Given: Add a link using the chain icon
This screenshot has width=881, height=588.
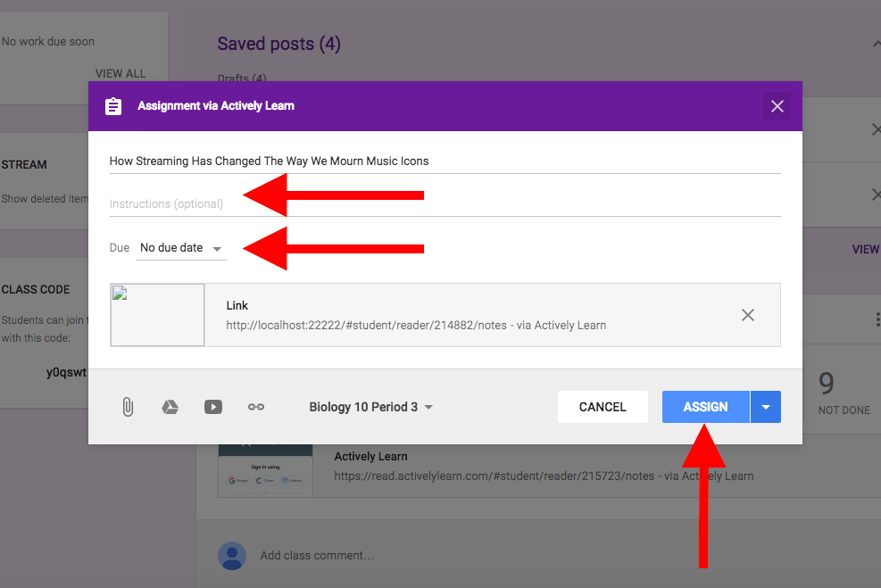Looking at the screenshot, I should click(256, 407).
